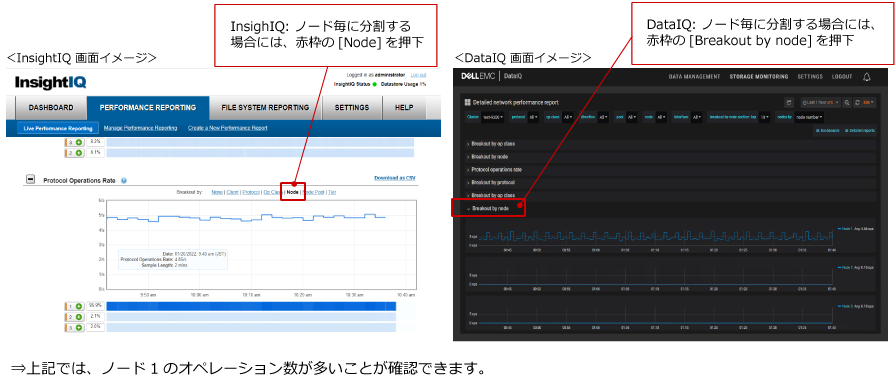Image resolution: width=895 pixels, height=390 pixels.
Task: Click the DataIQ share dashboard icon
Action: [x=789, y=102]
